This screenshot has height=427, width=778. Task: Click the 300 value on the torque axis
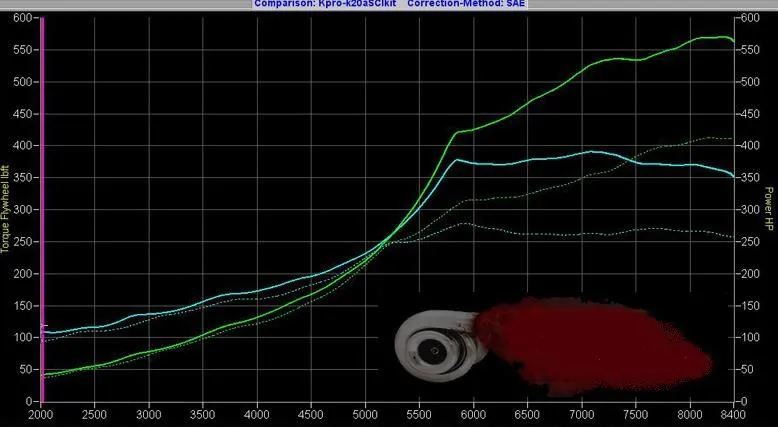pos(24,209)
